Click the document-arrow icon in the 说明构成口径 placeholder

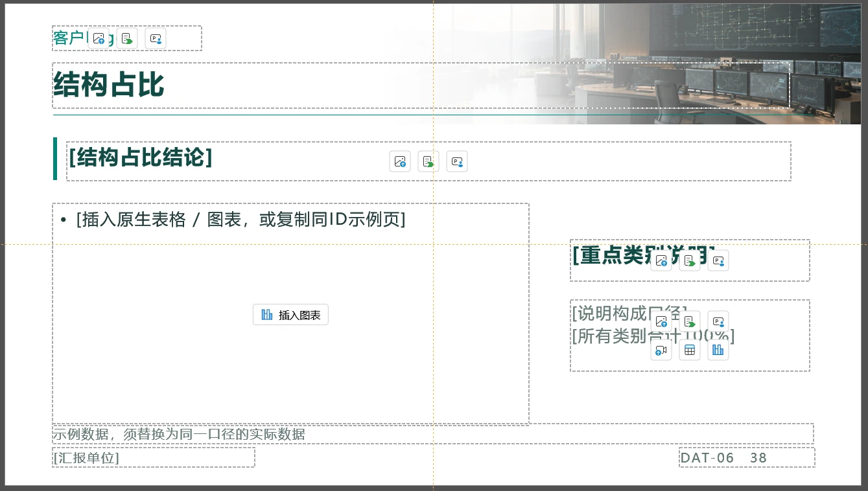pyautogui.click(x=690, y=321)
